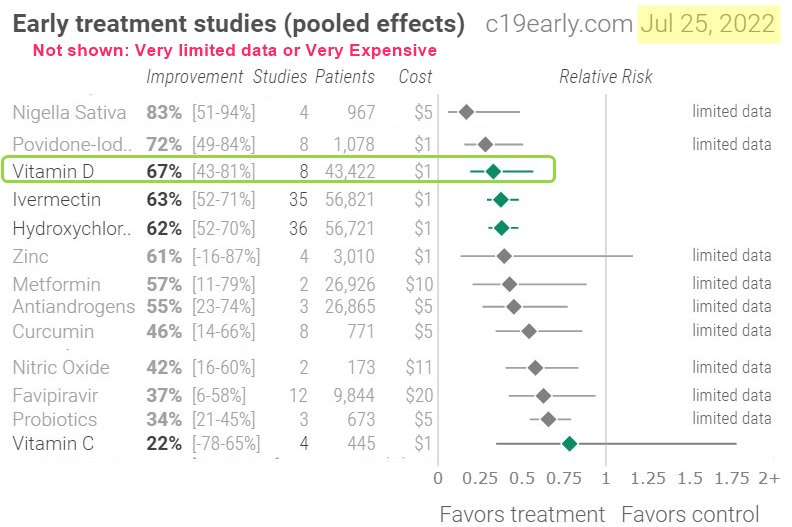Screen dimensions: 792x527
Task: Click the Improvement column header
Action: tap(194, 77)
